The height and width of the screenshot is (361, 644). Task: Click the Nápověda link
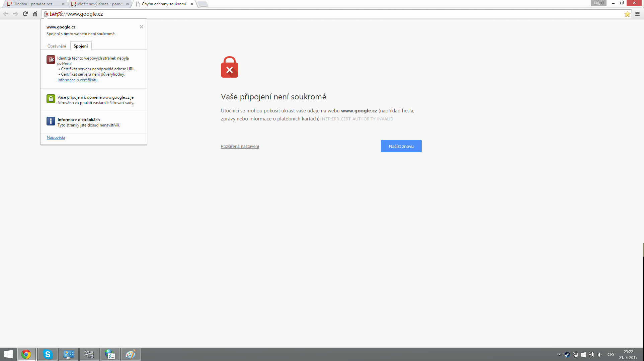coord(56,138)
